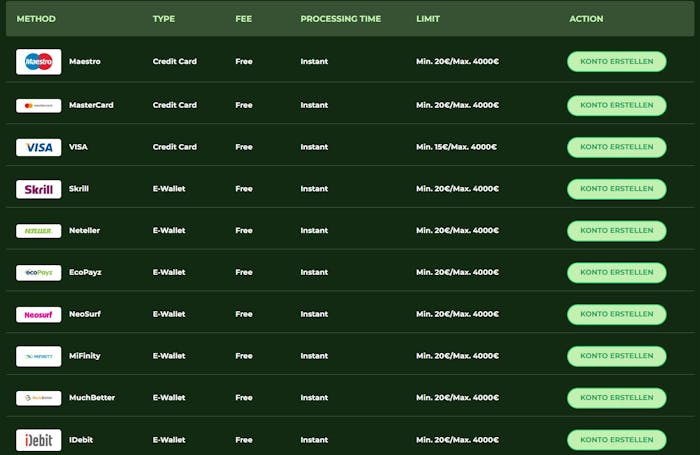Click the METHOD column header
The width and height of the screenshot is (700, 455).
click(36, 19)
